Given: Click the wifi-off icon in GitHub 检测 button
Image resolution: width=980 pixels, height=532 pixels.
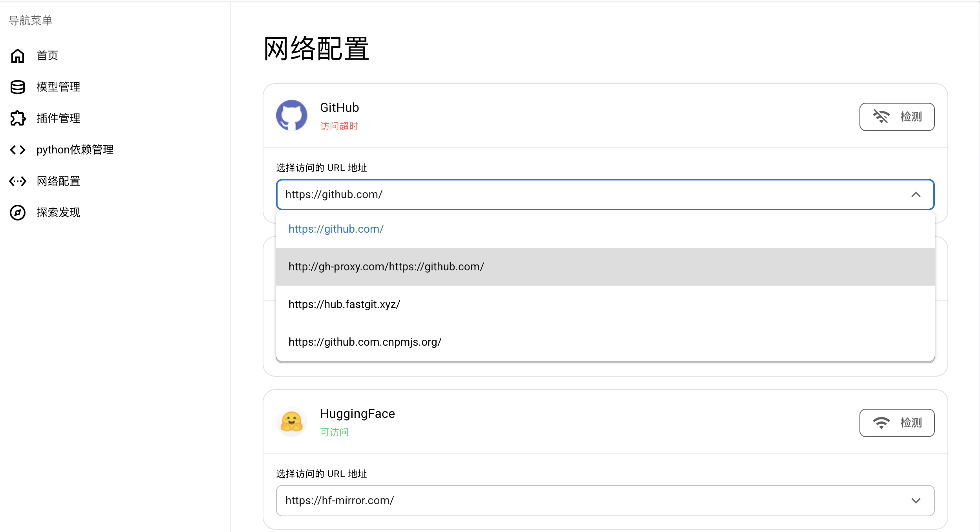Looking at the screenshot, I should click(x=881, y=117).
